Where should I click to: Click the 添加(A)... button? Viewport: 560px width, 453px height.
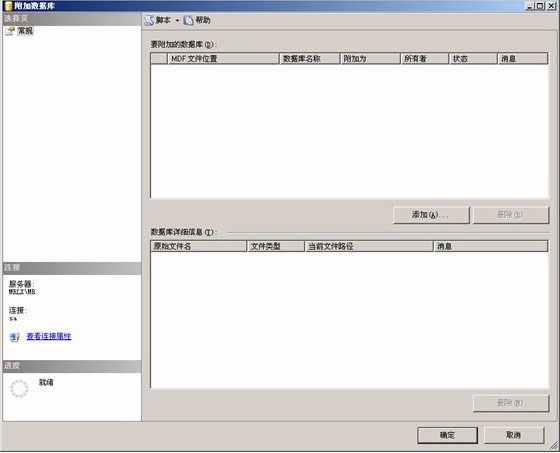431,215
